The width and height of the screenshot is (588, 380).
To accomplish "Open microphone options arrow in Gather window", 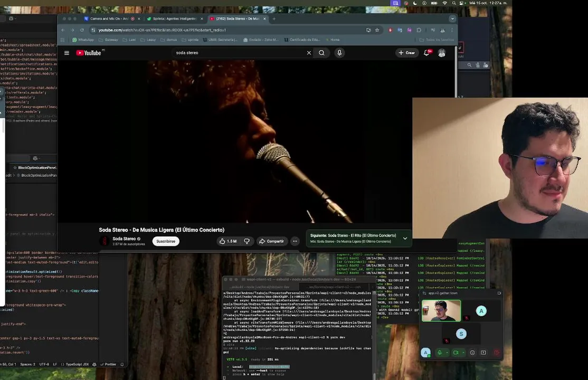I will coord(447,353).
